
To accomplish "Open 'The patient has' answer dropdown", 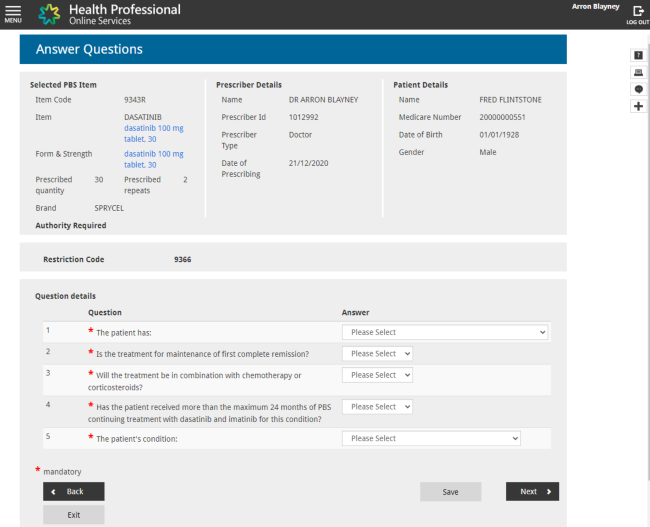I will coord(444,332).
